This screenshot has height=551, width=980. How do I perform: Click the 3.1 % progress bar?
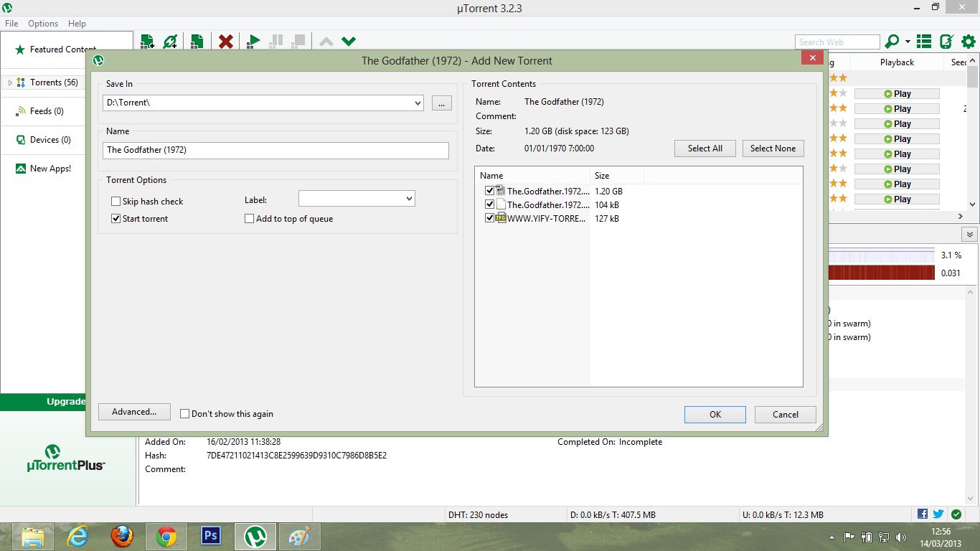click(882, 255)
